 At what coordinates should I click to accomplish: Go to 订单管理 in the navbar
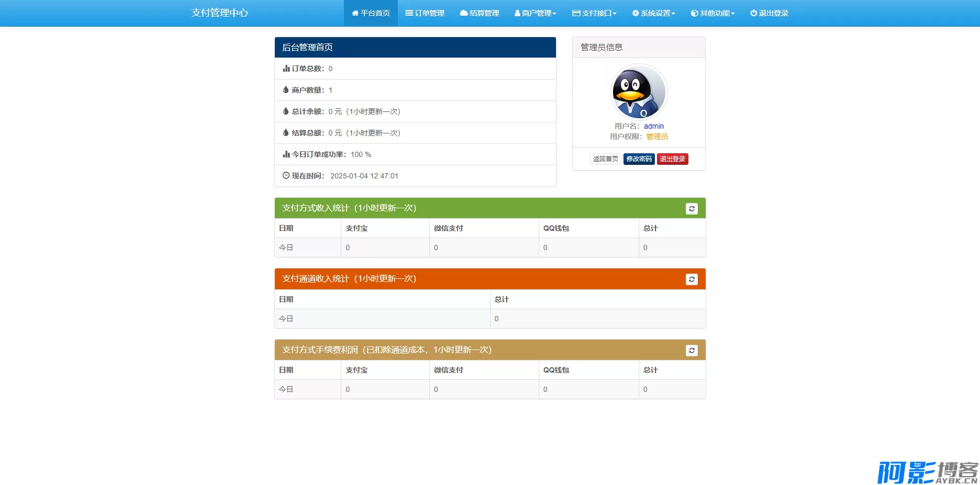[425, 13]
